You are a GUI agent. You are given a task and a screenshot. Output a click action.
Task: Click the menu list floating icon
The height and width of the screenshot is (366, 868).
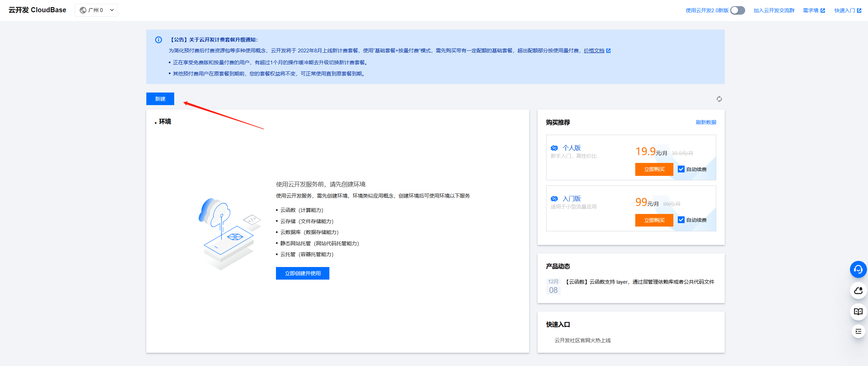point(858,331)
